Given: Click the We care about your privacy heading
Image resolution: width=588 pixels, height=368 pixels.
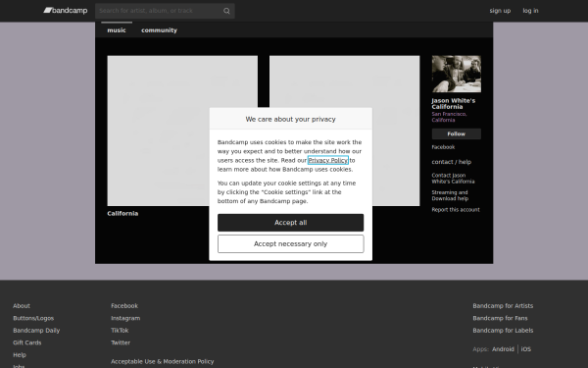Looking at the screenshot, I should [291, 119].
